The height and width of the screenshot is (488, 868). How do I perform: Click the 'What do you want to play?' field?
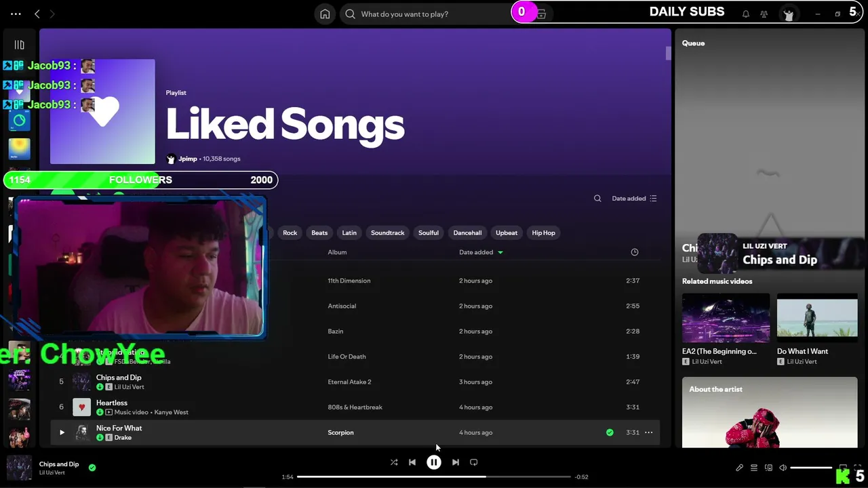[x=434, y=14]
